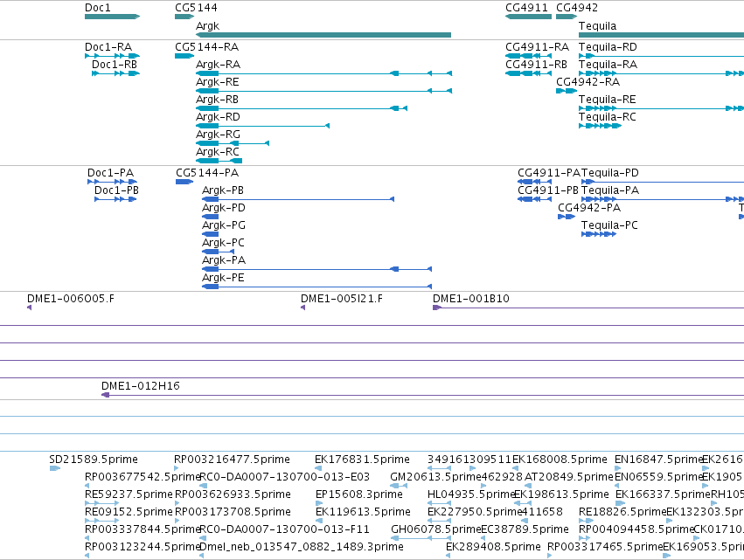The height and width of the screenshot is (560, 744).
Task: Click the DME1-006O05.F clone label
Action: click(x=71, y=299)
